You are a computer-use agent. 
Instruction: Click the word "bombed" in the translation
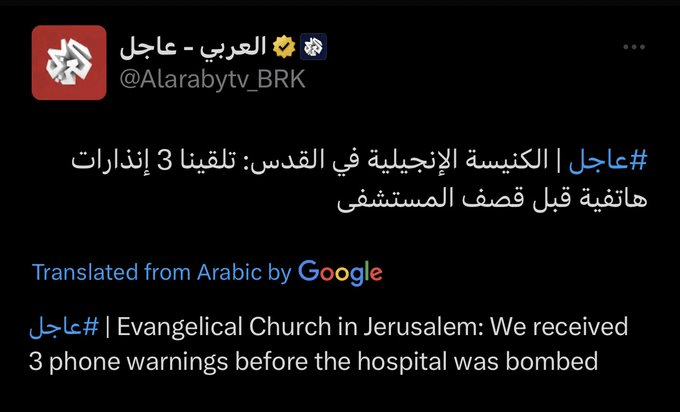click(559, 360)
